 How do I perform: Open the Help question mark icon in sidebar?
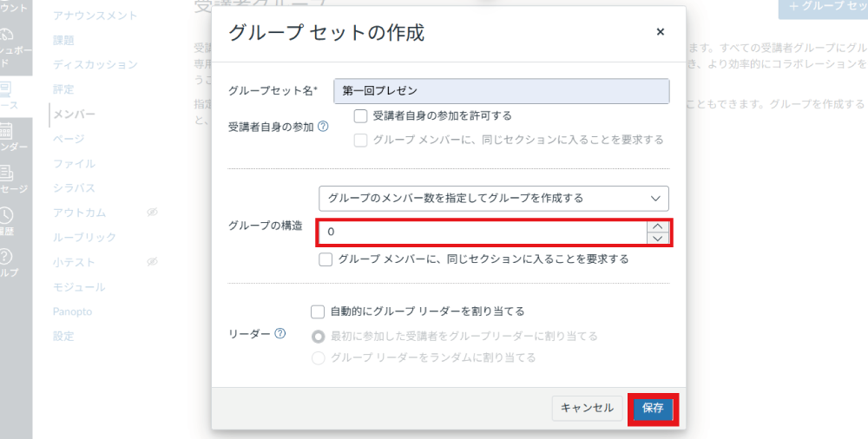pos(6,257)
